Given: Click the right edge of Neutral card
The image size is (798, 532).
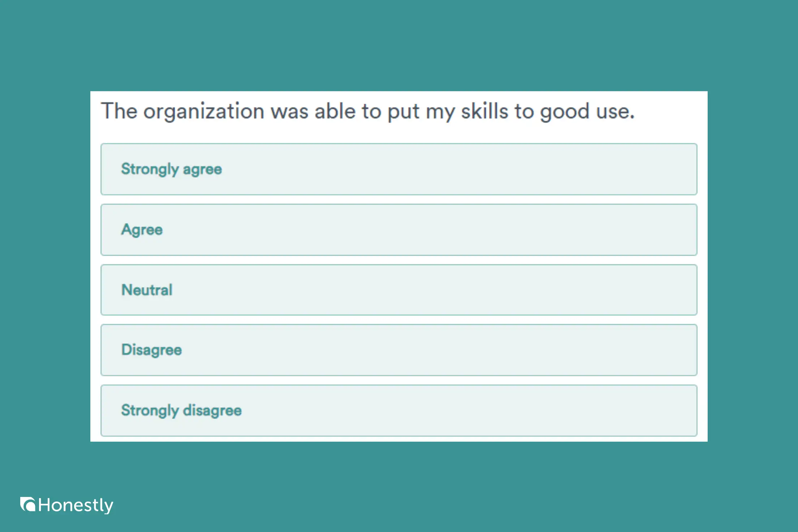Looking at the screenshot, I should tap(694, 289).
